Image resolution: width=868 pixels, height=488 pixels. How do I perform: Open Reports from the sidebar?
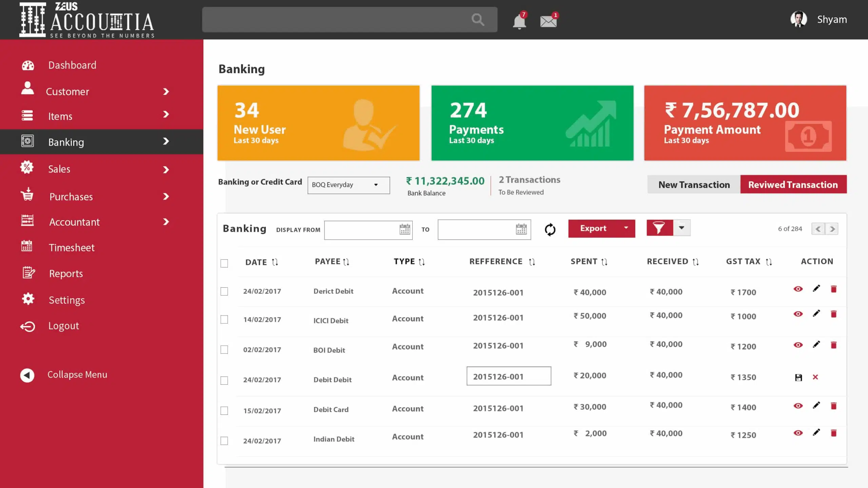(x=66, y=273)
